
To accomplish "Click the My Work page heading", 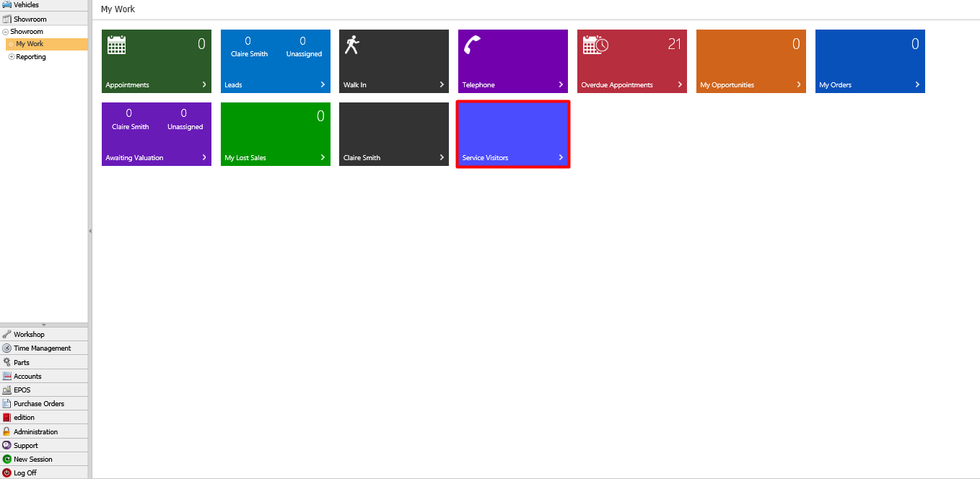I will [118, 9].
